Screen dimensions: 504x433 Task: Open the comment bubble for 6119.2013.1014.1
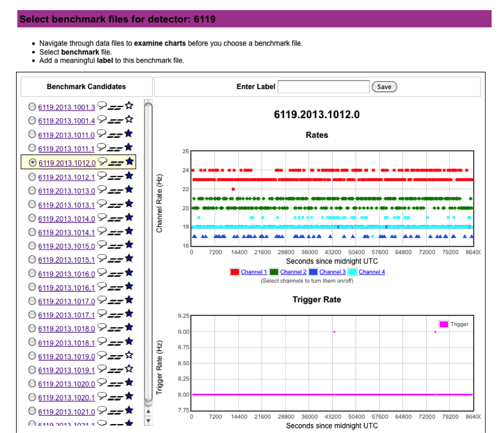coord(101,231)
